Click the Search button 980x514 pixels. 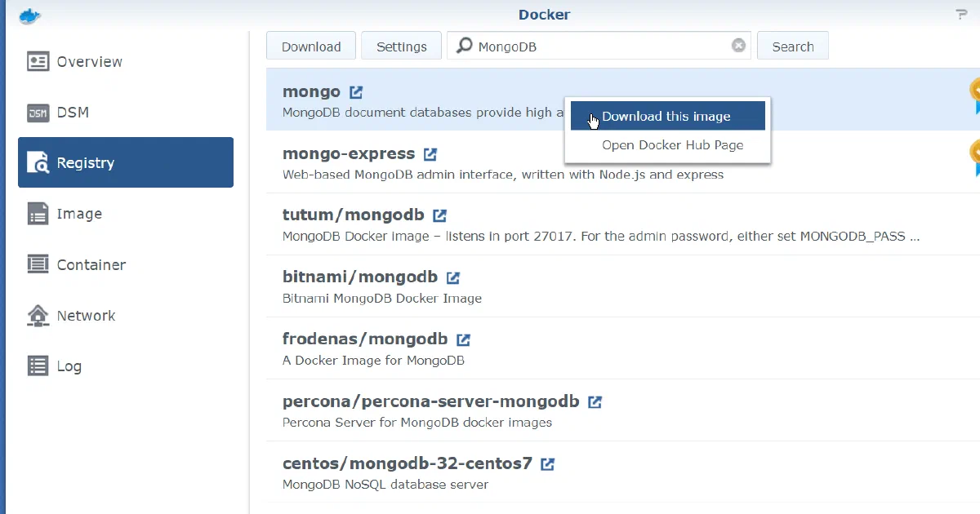point(793,47)
